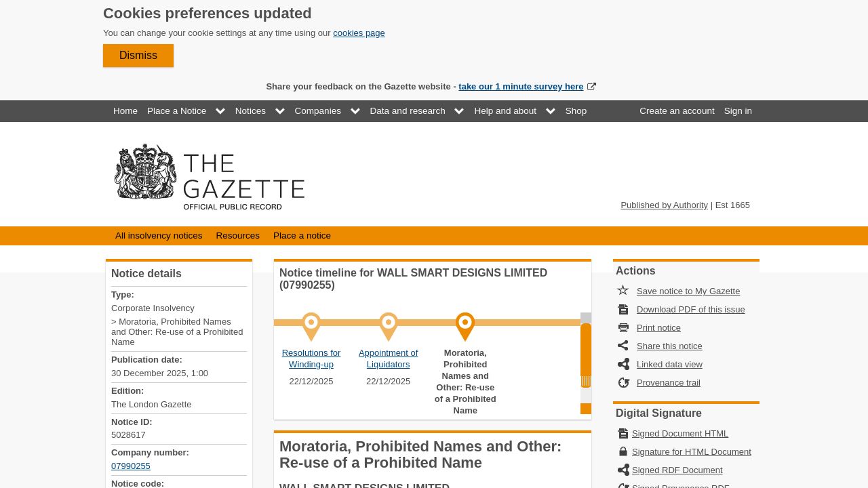Click the share icon beside Share this notice
This screenshot has width=868, height=488.
coord(623,346)
